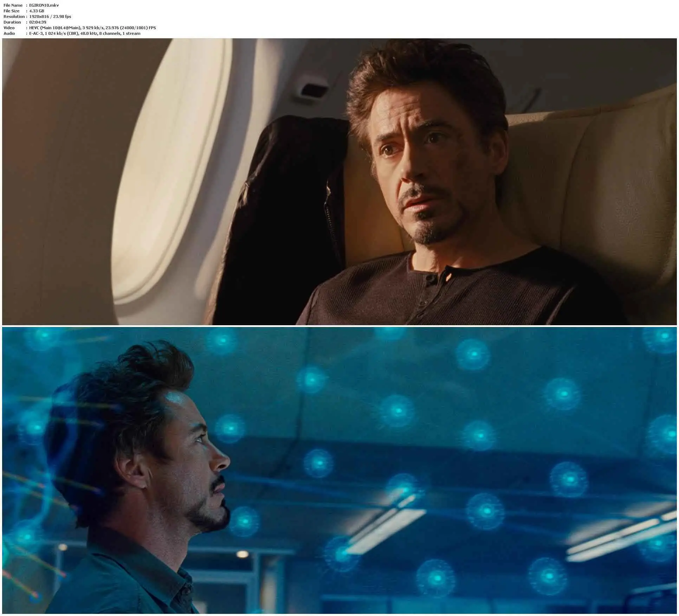Click the E-AC-3 audio info line
Screen dimensions: 679x616
(85, 33)
